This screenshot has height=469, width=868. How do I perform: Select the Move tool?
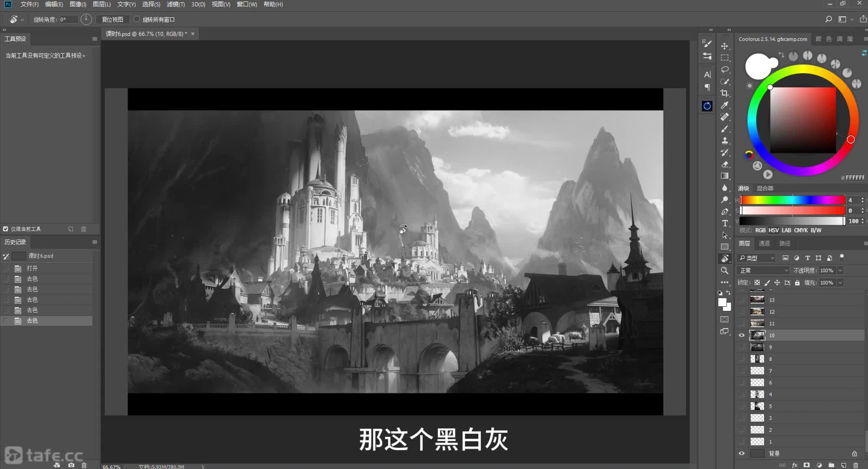(x=724, y=46)
